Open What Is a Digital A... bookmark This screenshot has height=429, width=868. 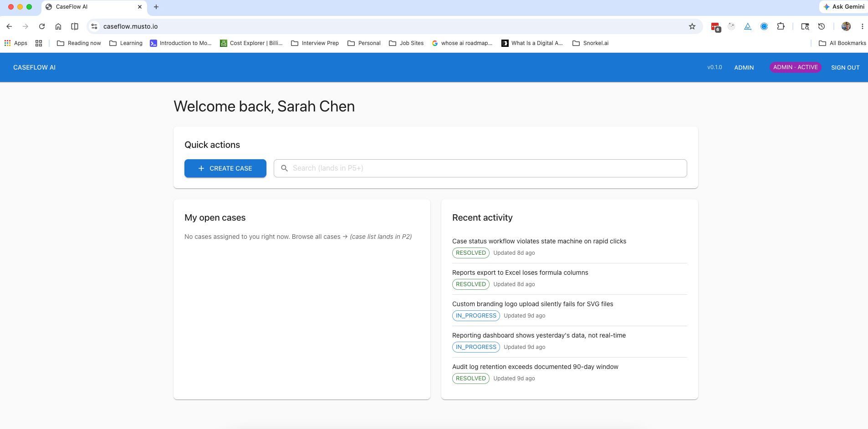532,43
